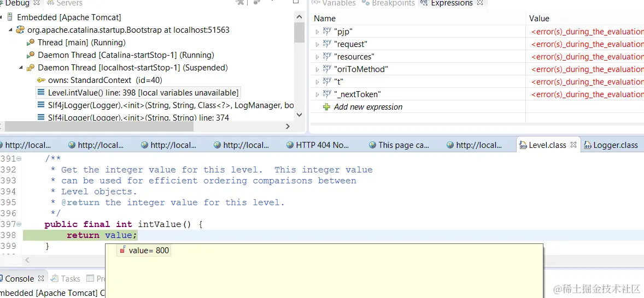Click the expression icon next to "t"
Image resolution: width=644 pixels, height=298 pixels.
(327, 81)
